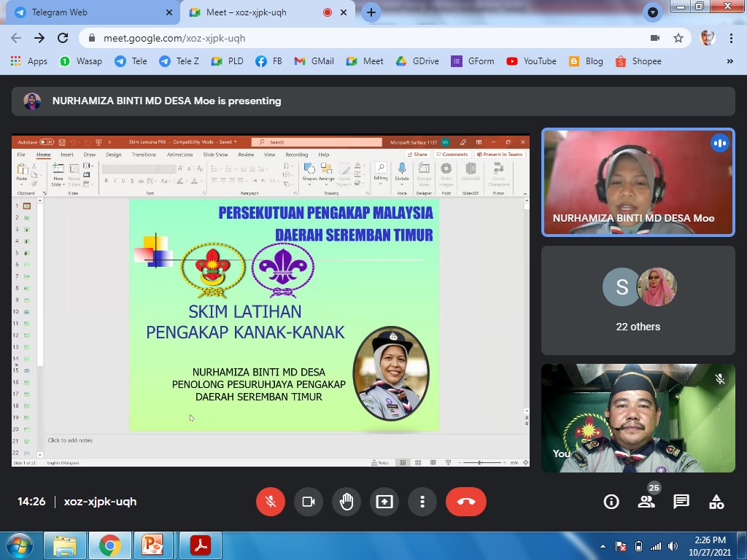
Task: Bookmark this page with star icon
Action: (678, 38)
